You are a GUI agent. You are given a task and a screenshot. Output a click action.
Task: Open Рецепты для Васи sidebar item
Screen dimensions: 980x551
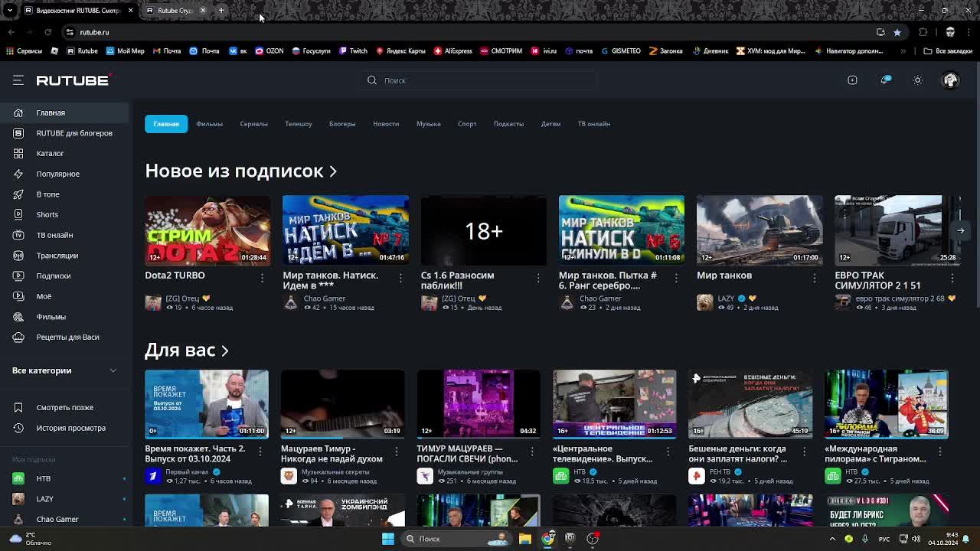coord(64,337)
